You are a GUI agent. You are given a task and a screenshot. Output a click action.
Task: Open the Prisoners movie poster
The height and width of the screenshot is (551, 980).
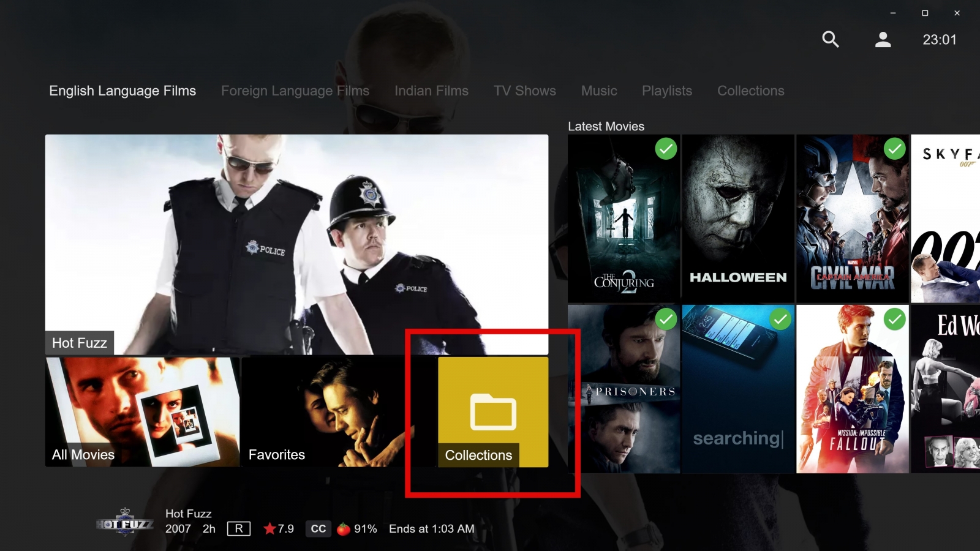(x=624, y=389)
